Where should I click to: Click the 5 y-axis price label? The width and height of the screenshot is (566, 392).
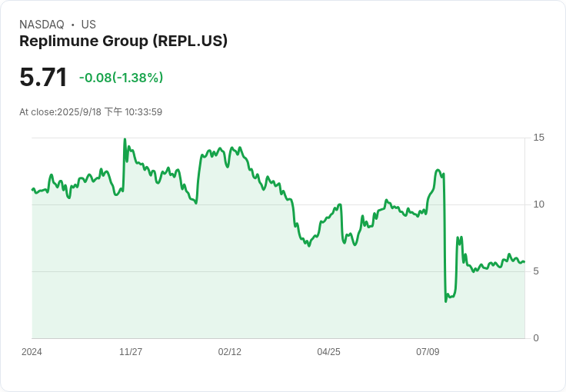[536, 271]
